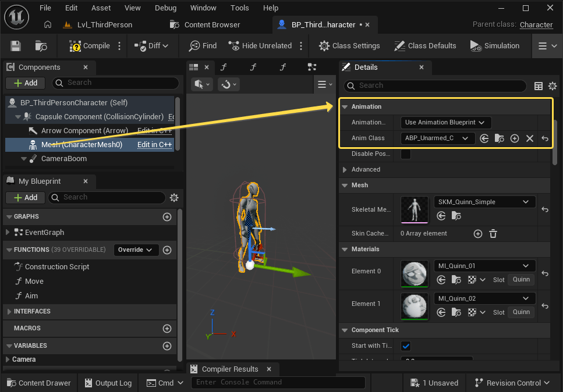
Task: Click Add button in Components panel
Action: pos(26,83)
